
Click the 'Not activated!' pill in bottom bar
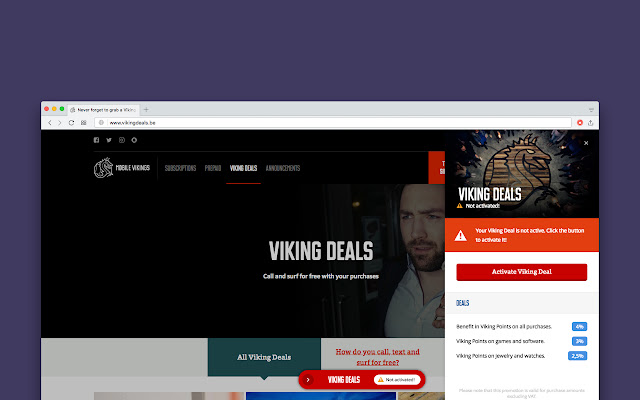point(397,380)
